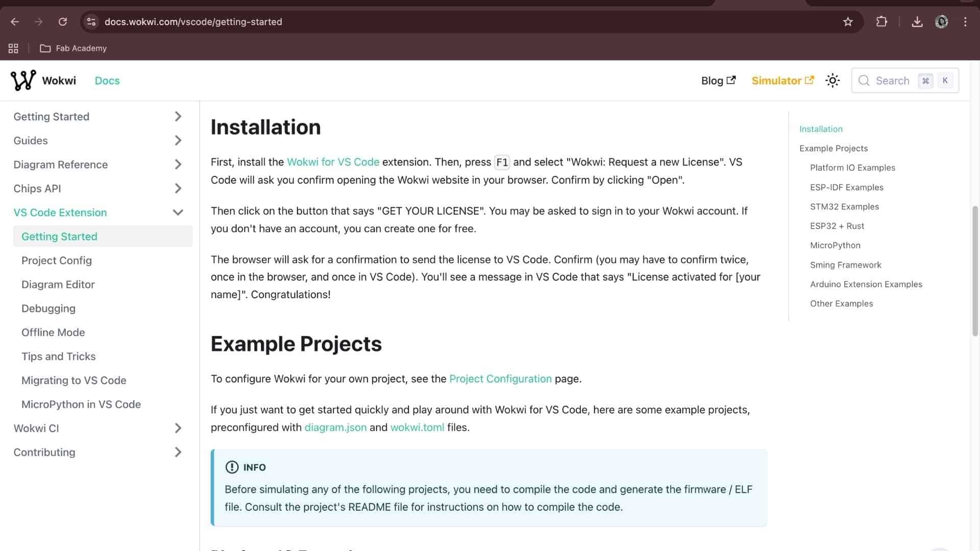Follow the Wokwi for VS Code link
This screenshot has width=980, height=551.
tap(333, 162)
